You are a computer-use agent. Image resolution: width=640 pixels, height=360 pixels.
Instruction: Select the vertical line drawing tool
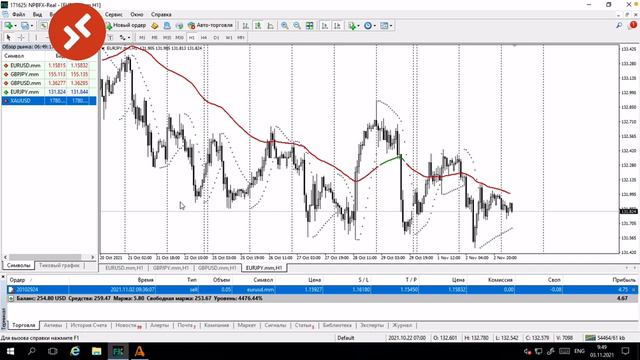point(36,38)
